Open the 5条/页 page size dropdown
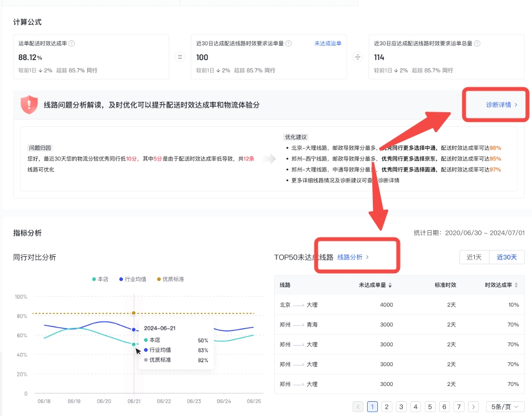This screenshot has width=532, height=416. (505, 406)
